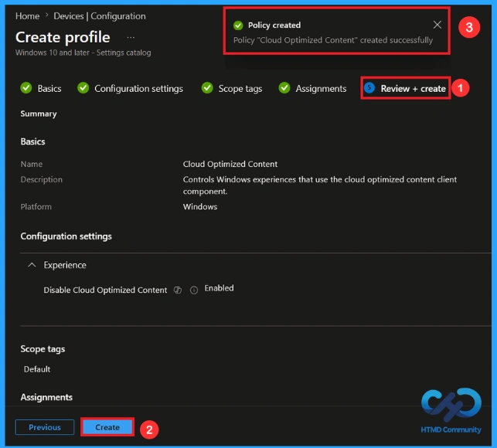This screenshot has width=497, height=448.
Task: Click the Windows 10 and later subtitle
Action: click(83, 53)
